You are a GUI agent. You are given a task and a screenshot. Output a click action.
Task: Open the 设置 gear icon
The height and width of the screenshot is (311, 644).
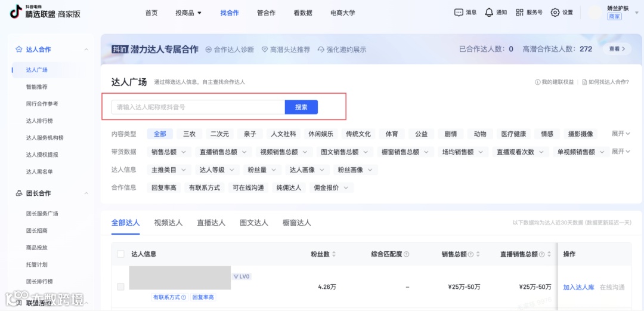tap(555, 13)
